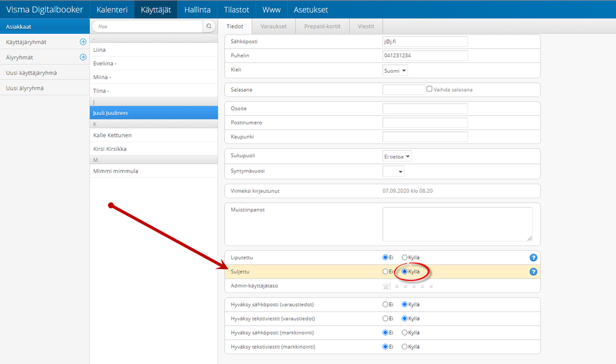This screenshot has height=364, width=616.
Task: Set Liputettu to Kyllä
Action: coord(405,257)
